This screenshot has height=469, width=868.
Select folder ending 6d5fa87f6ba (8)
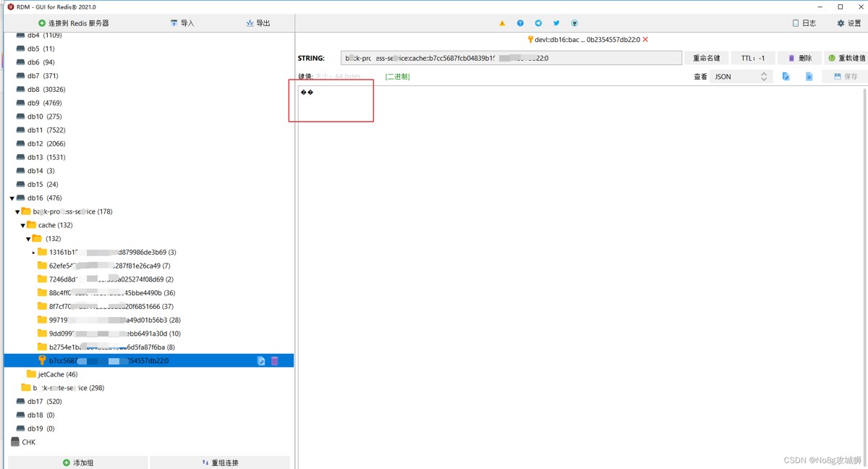(106, 347)
